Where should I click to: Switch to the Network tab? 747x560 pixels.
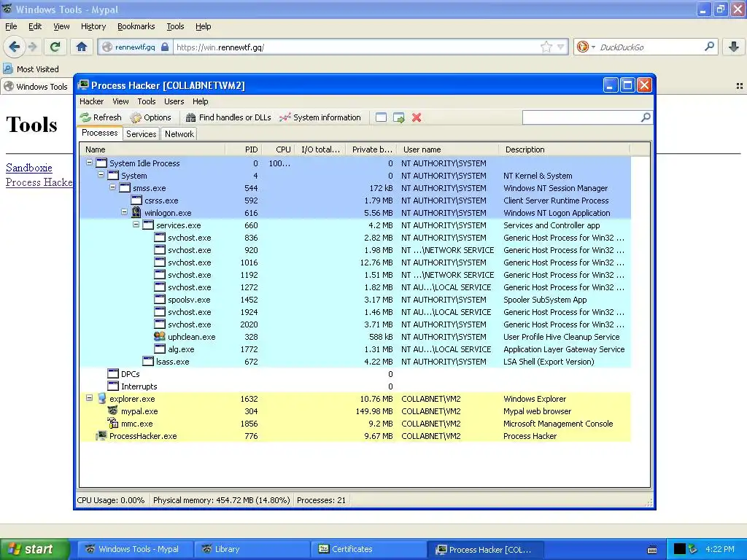tap(179, 134)
